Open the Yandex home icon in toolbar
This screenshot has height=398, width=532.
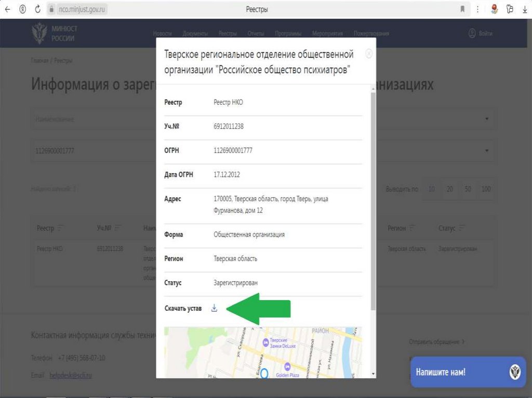22,9
